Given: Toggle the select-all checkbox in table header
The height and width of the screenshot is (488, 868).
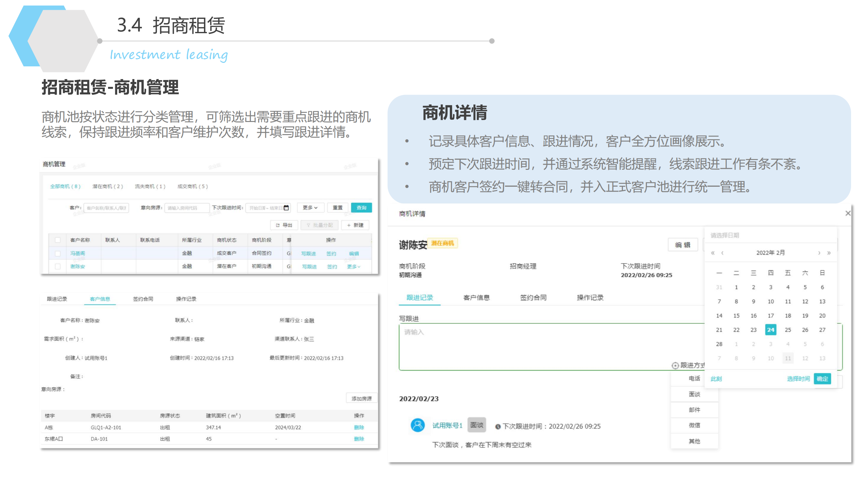Looking at the screenshot, I should point(58,240).
